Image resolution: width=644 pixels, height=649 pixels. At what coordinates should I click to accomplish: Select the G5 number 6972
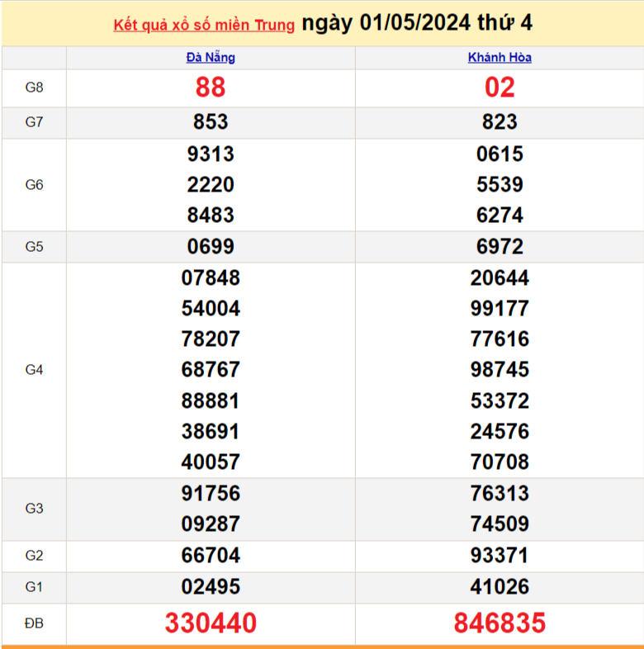(500, 246)
